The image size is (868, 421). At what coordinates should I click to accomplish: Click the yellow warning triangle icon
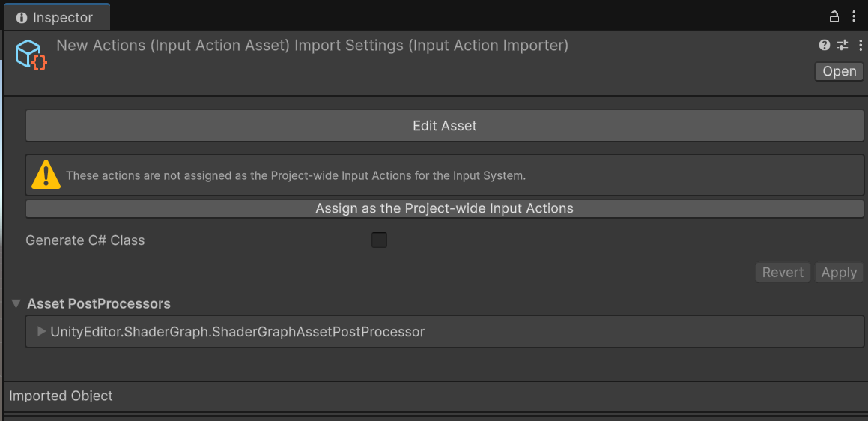coord(46,175)
